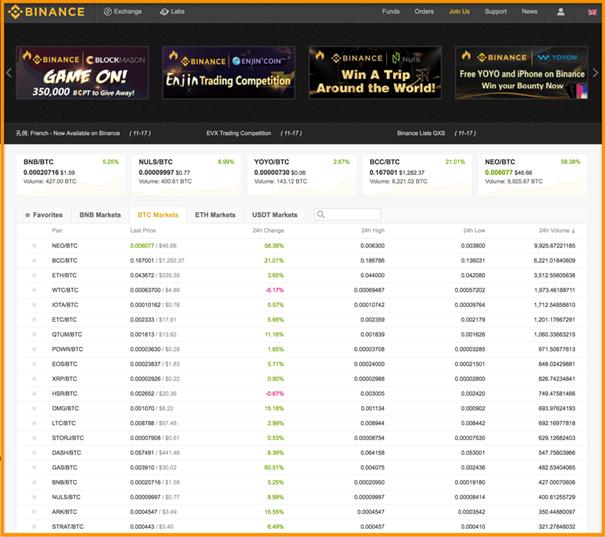
Task: Open the DASH/BTC pair
Action: [66, 453]
